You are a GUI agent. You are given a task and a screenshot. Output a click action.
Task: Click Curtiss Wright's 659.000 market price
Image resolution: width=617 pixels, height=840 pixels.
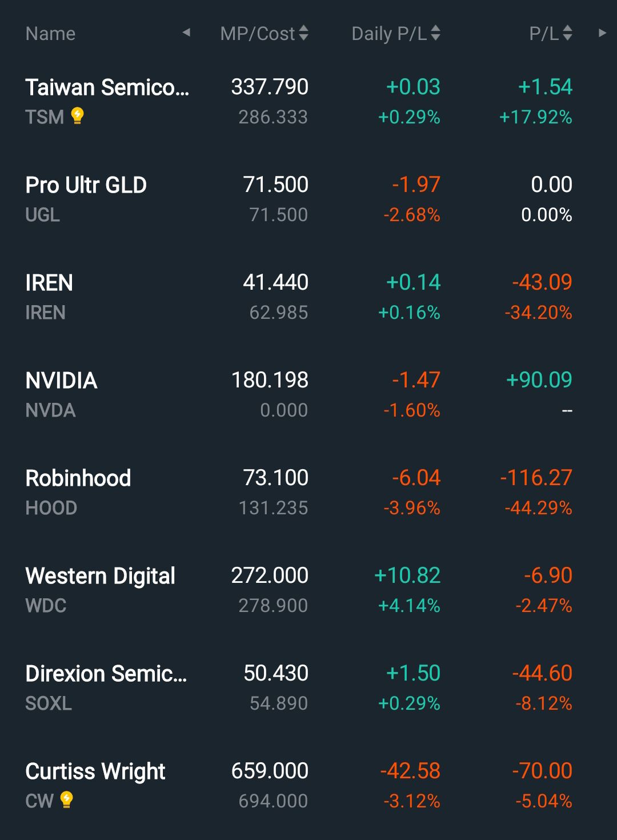click(270, 771)
